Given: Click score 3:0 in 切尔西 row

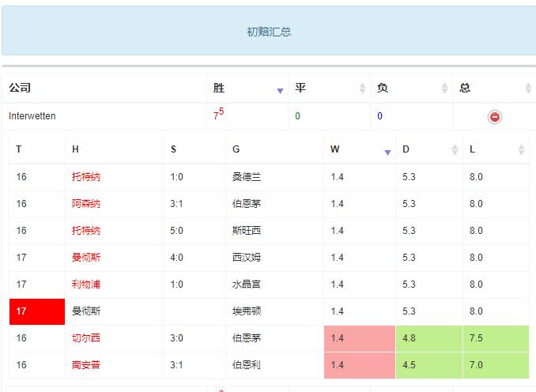Looking at the screenshot, I should coord(176,338).
